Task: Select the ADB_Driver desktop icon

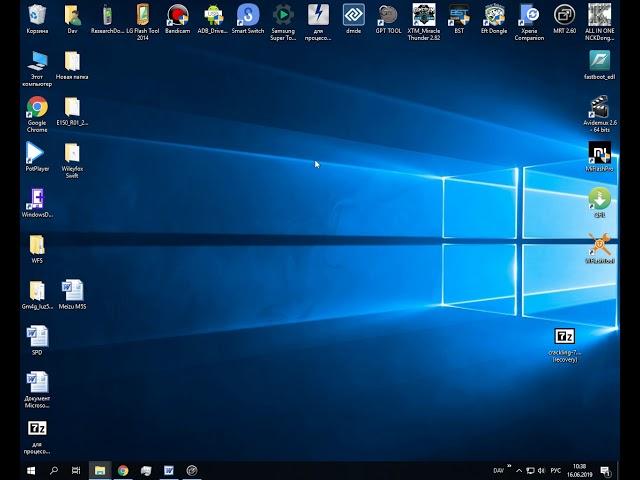Action: pos(213,19)
